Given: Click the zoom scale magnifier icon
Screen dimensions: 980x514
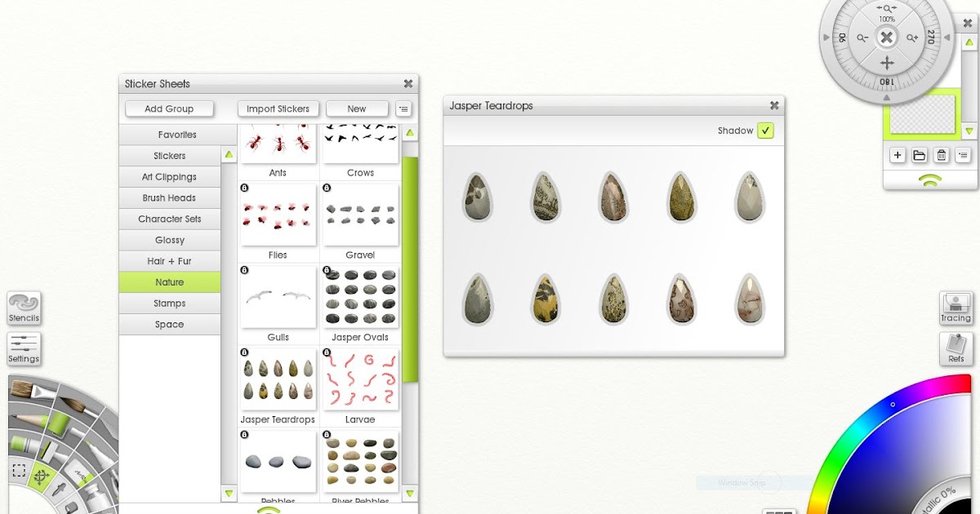Looking at the screenshot, I should click(888, 8).
